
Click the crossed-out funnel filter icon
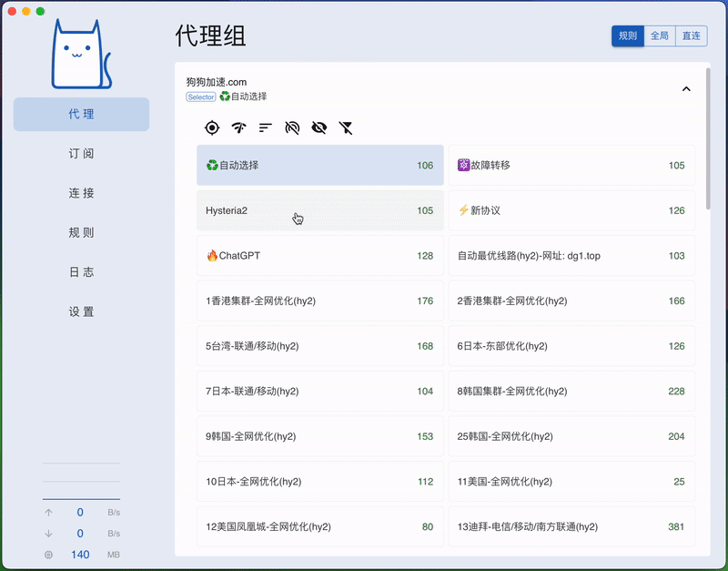click(x=346, y=128)
